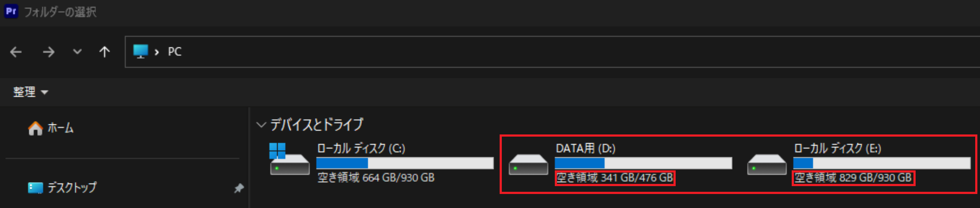Click PC in the address bar path
The width and height of the screenshot is (980, 208).
(x=174, y=52)
